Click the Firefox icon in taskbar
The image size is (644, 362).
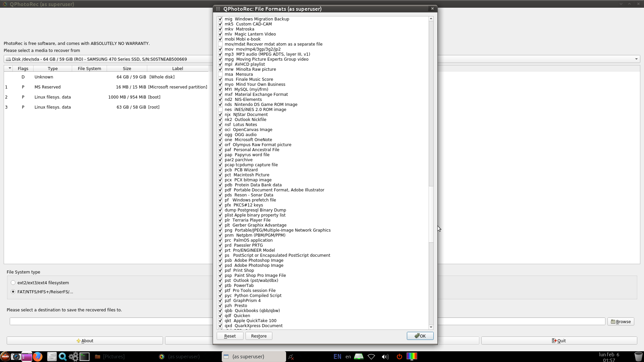(x=38, y=357)
